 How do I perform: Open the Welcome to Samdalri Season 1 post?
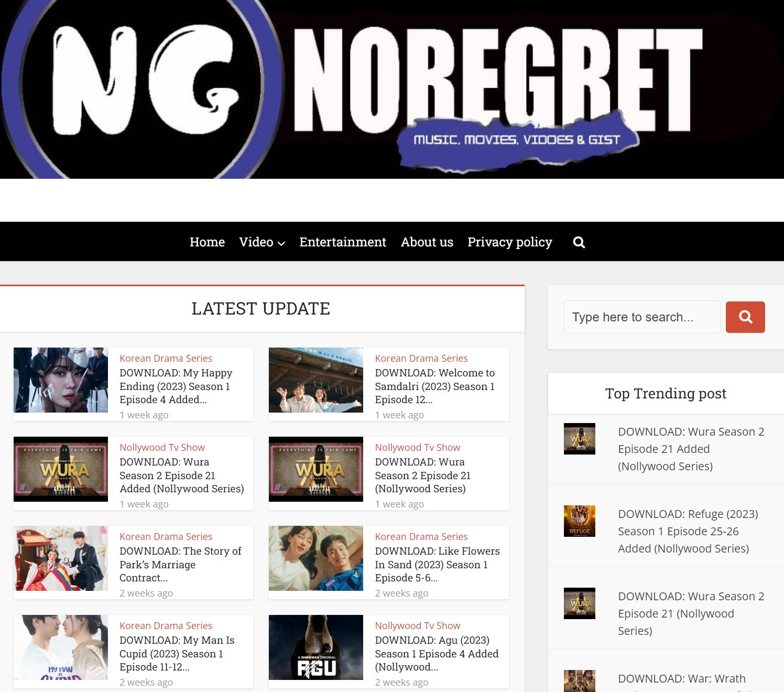tap(434, 386)
